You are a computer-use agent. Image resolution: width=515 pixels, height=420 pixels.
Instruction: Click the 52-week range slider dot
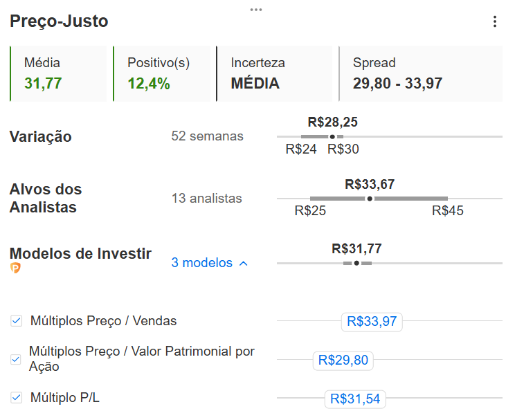pos(332,136)
